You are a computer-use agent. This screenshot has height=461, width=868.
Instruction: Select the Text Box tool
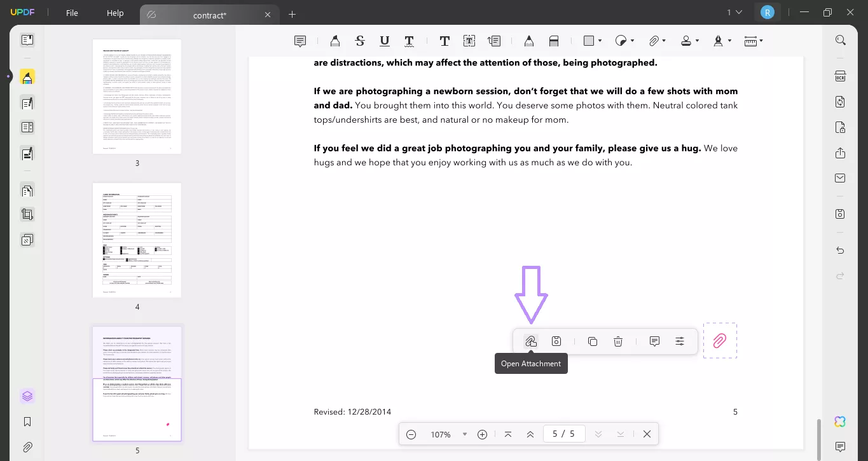[469, 41]
